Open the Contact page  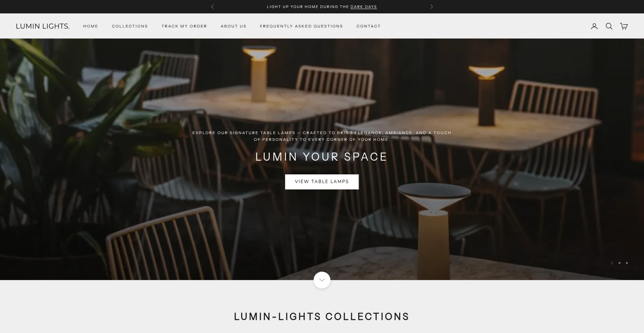[369, 26]
